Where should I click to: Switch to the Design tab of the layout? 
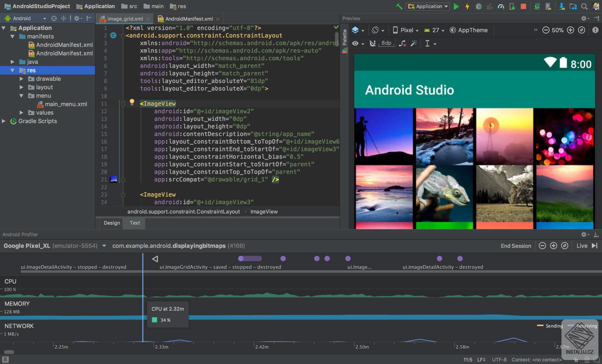pos(111,223)
